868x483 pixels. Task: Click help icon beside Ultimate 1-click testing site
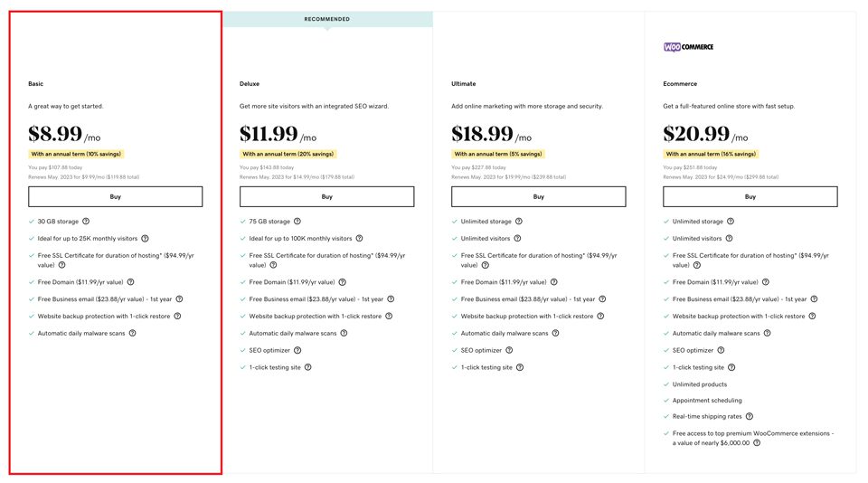tap(519, 368)
